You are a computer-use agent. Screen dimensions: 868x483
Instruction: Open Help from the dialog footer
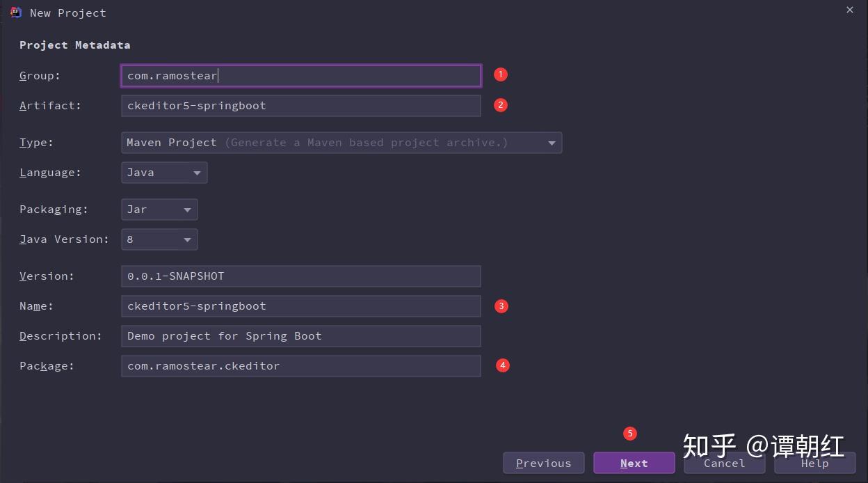(814, 464)
